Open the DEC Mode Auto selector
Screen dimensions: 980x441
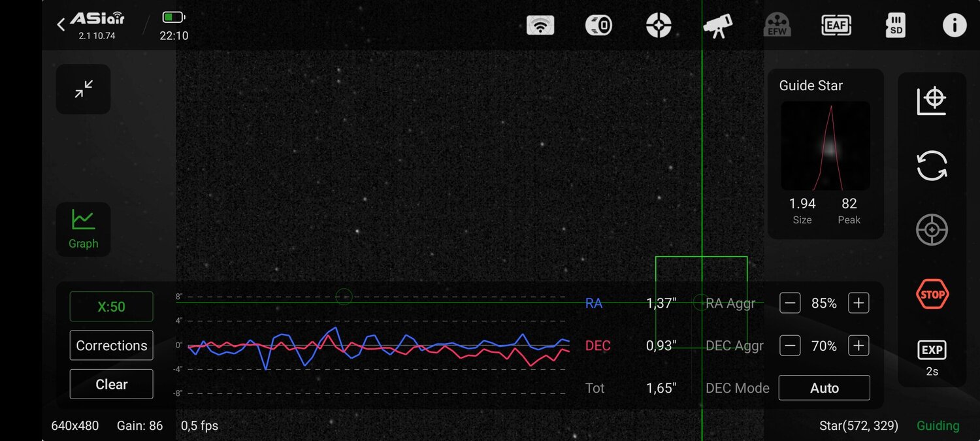(x=825, y=388)
